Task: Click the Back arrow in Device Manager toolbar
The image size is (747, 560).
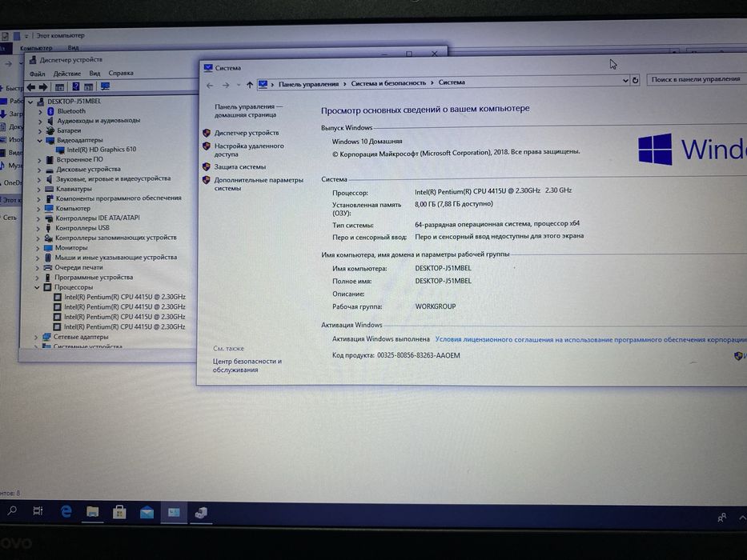Action: [x=31, y=86]
